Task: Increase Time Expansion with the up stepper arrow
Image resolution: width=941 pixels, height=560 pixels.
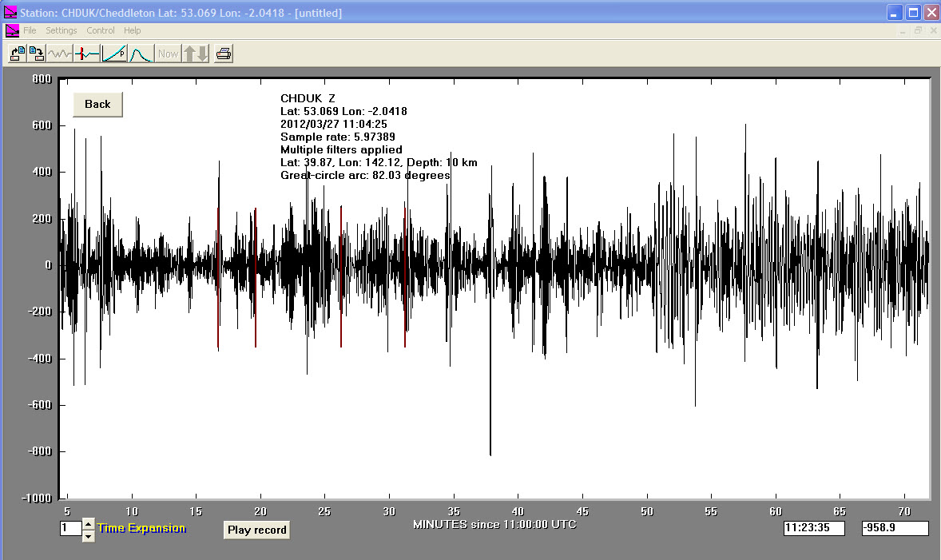Action: pyautogui.click(x=88, y=524)
